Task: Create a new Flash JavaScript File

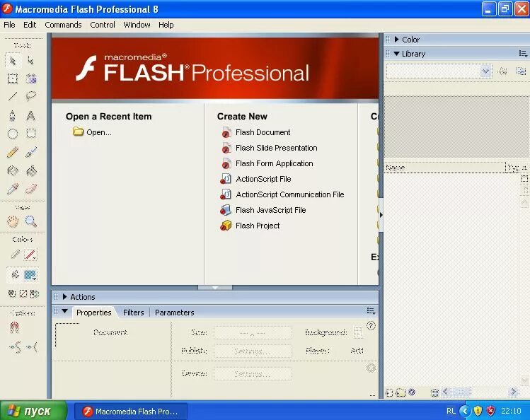Action: coord(263,210)
